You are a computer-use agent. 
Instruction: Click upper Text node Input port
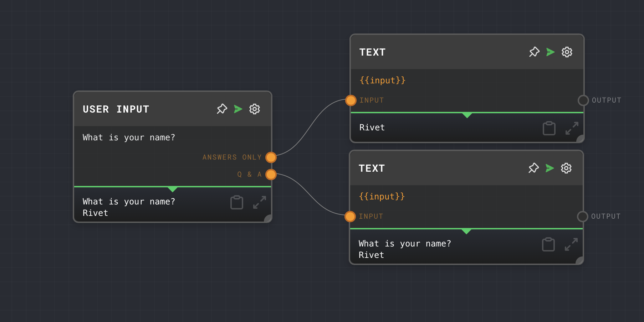click(x=351, y=100)
